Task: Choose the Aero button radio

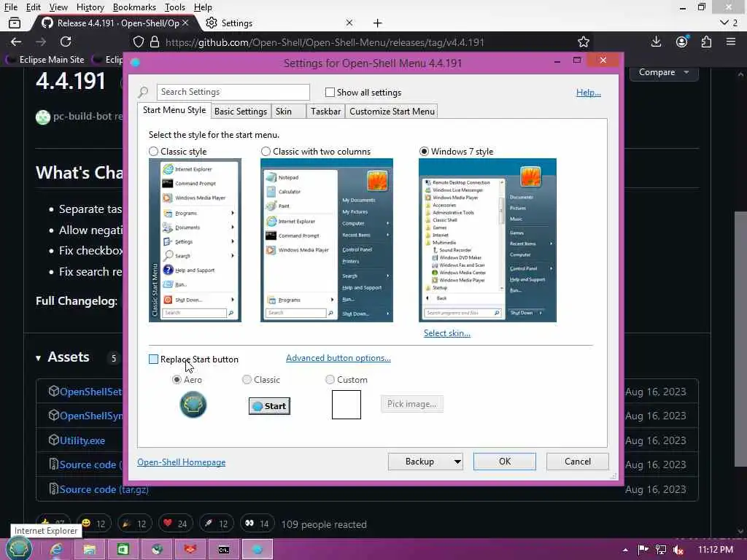Action: [177, 379]
